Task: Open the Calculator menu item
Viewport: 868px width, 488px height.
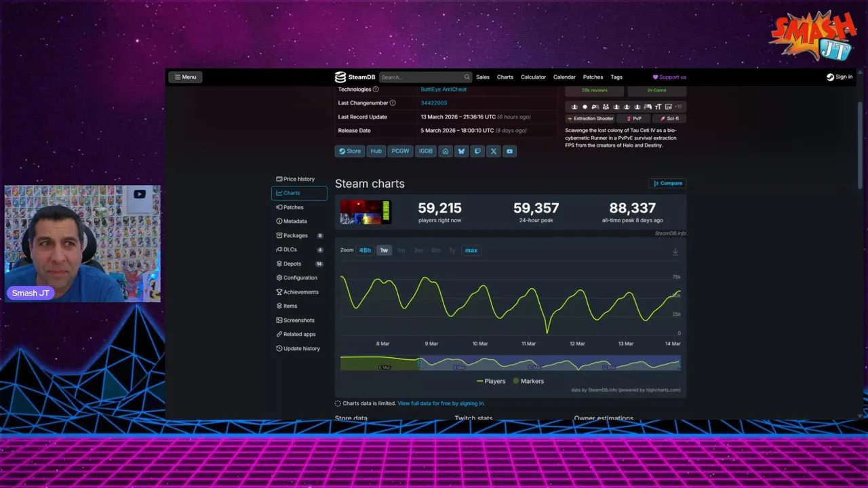Action: click(533, 77)
